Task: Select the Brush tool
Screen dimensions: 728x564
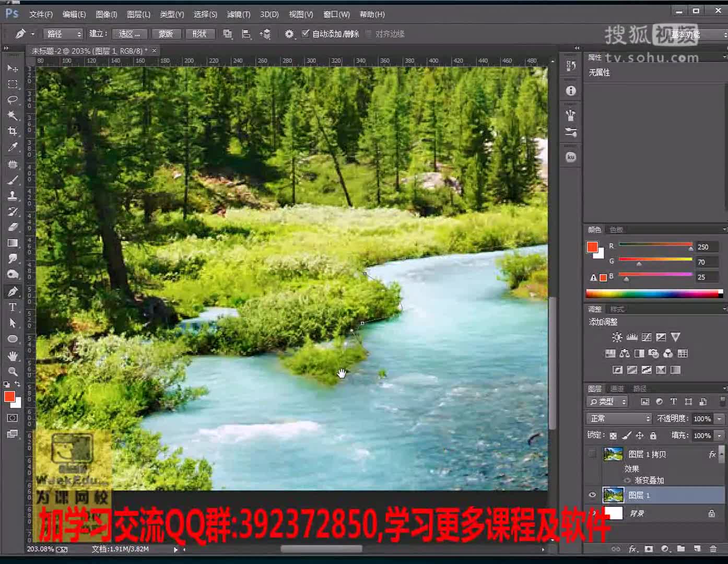Action: click(x=13, y=180)
